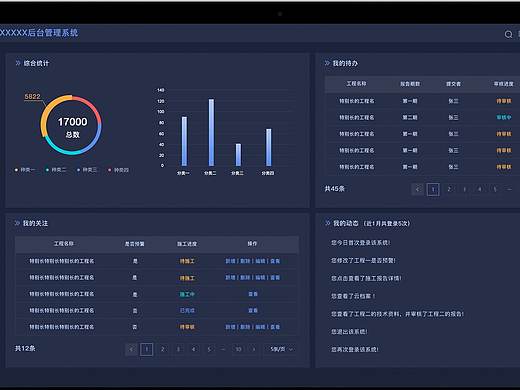The height and width of the screenshot is (390, 520).
Task: Open the 5条/页 page size dropdown
Action: tap(281, 349)
